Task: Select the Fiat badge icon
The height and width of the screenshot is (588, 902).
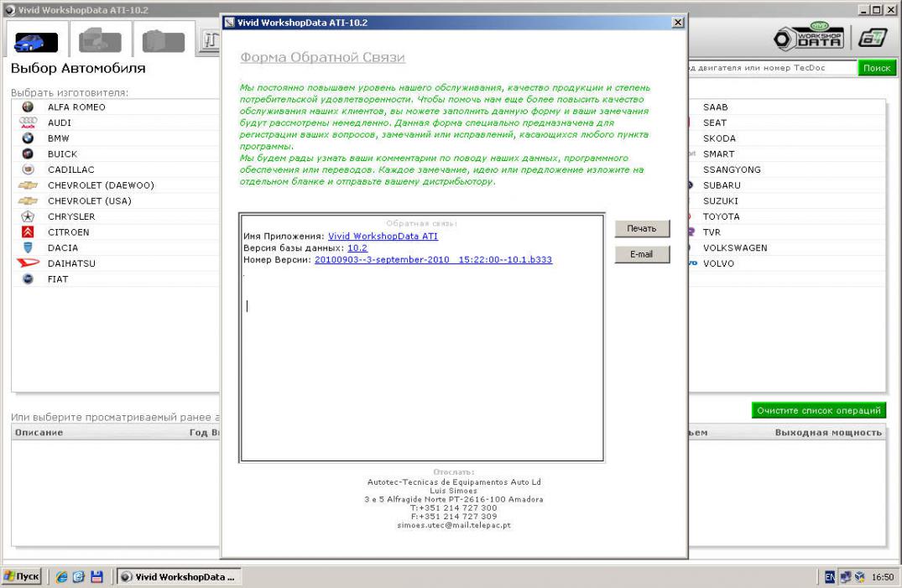Action: [x=28, y=279]
